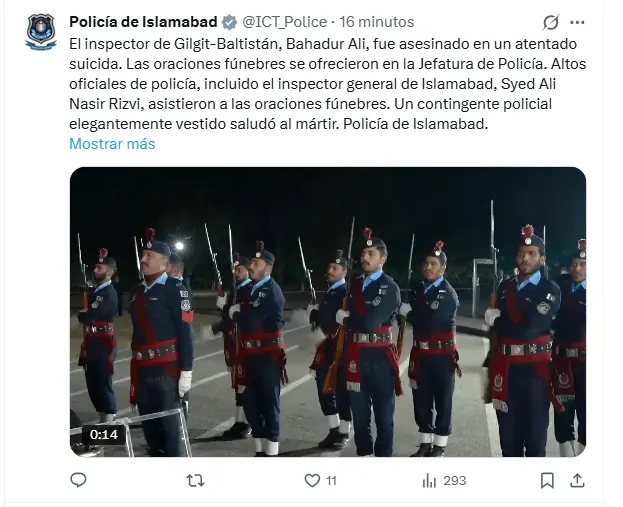The width and height of the screenshot is (623, 507).
Task: Share the post using the share icon
Action: click(x=578, y=480)
